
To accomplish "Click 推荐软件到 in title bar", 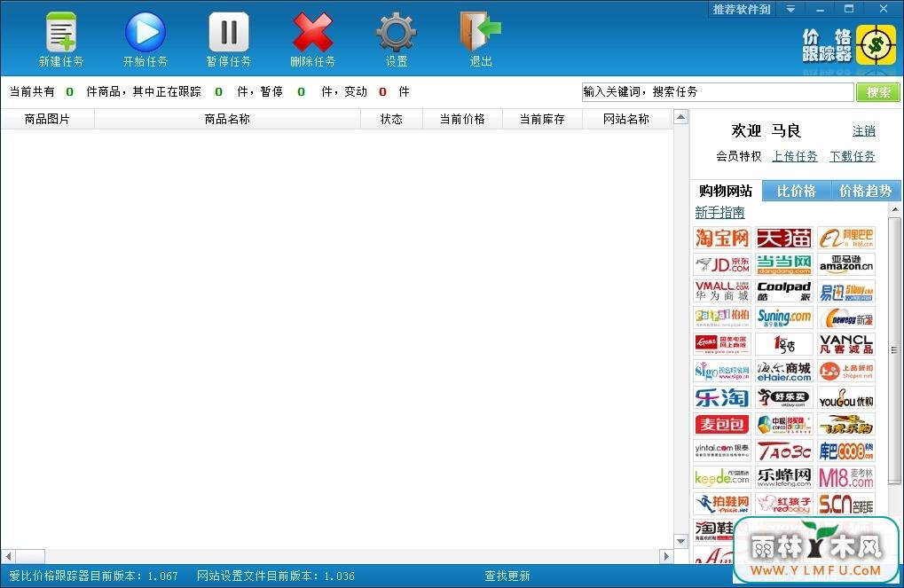I will (x=742, y=9).
